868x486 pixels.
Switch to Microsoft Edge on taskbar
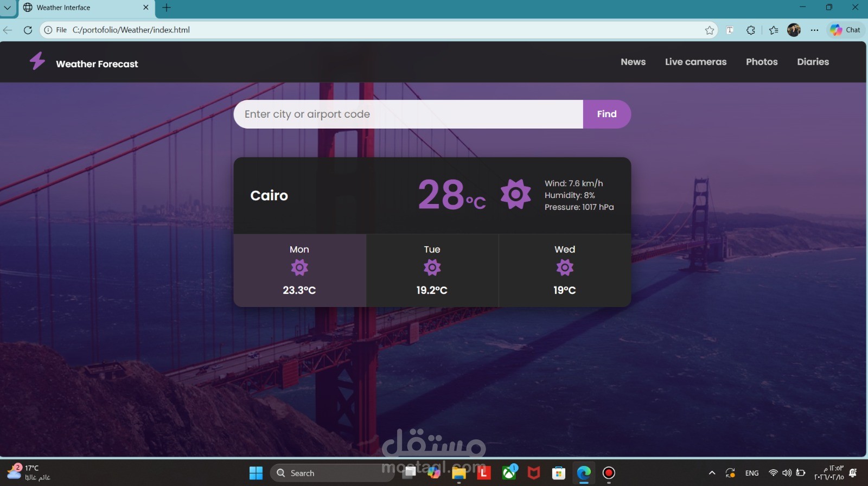coord(584,473)
